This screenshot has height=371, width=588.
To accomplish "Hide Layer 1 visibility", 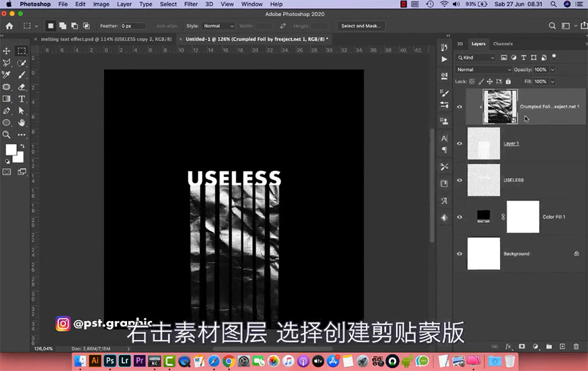I will point(460,143).
